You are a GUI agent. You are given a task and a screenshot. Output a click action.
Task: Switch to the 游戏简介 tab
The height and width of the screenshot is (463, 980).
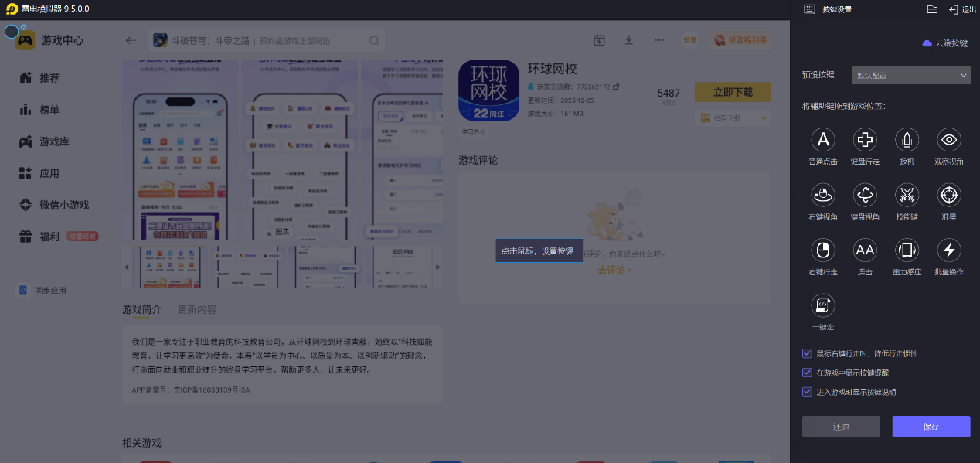(141, 309)
